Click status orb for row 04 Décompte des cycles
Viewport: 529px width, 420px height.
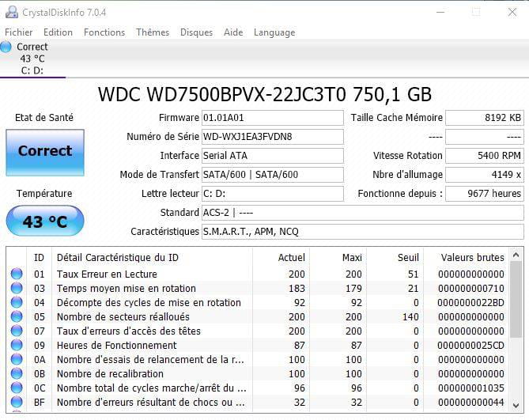point(17,302)
